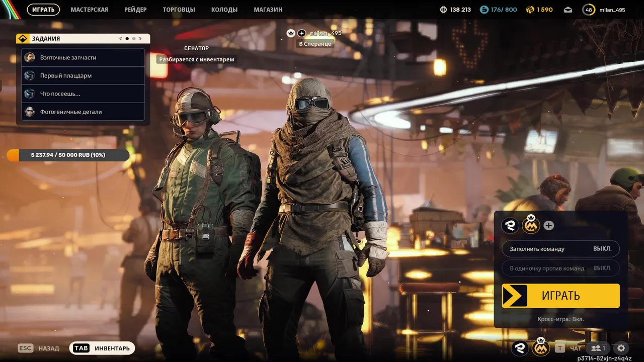Go to the previous quests page with the left arrow
This screenshot has width=644, height=362.
coord(121,39)
